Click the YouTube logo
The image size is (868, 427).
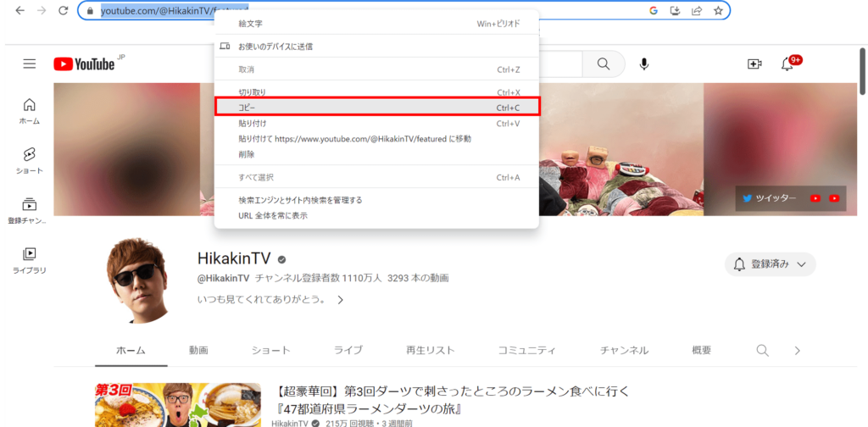click(x=84, y=64)
